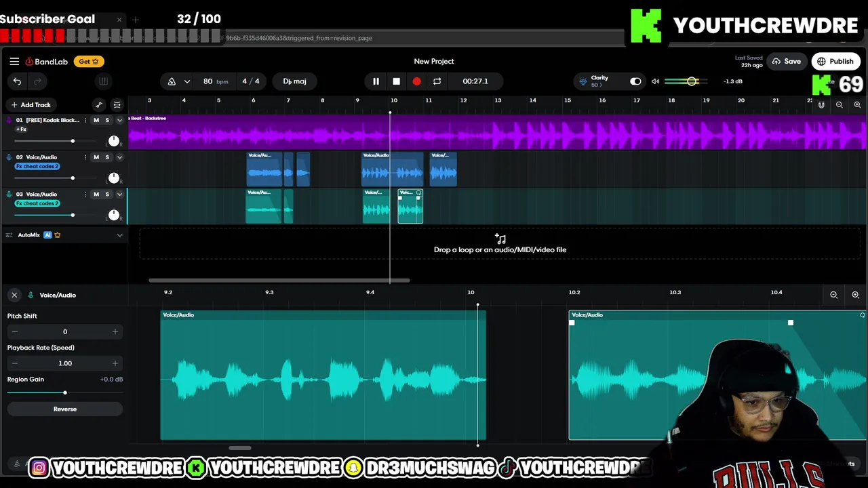Add Fx to track 01
868x488 pixels.
tap(22, 129)
